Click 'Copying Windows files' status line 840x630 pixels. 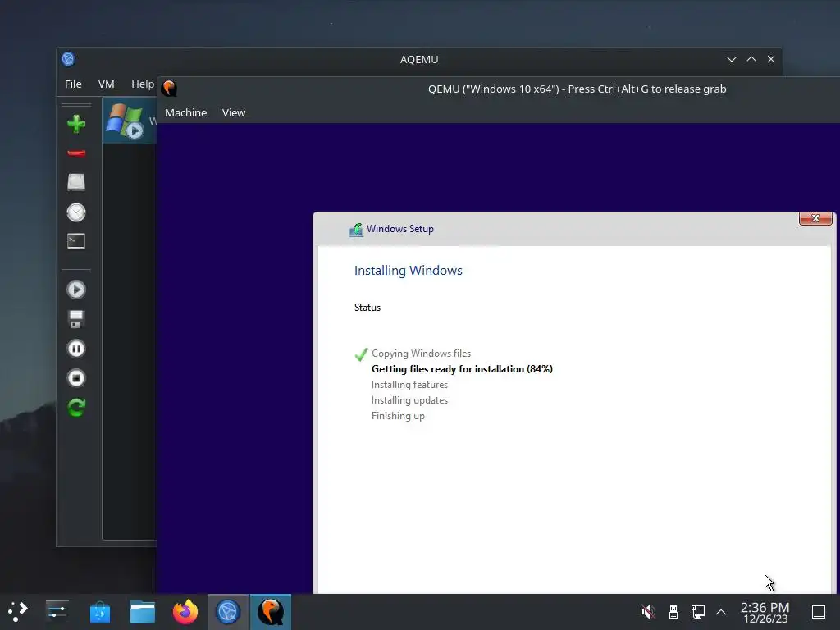[x=421, y=354]
